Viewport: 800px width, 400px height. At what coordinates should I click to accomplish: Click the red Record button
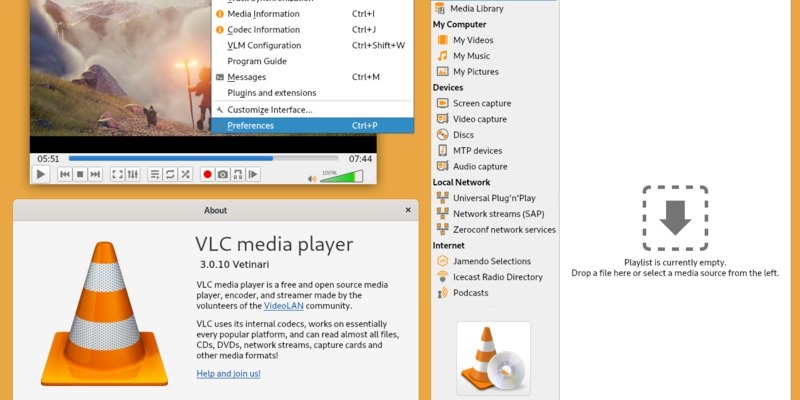pos(207,174)
